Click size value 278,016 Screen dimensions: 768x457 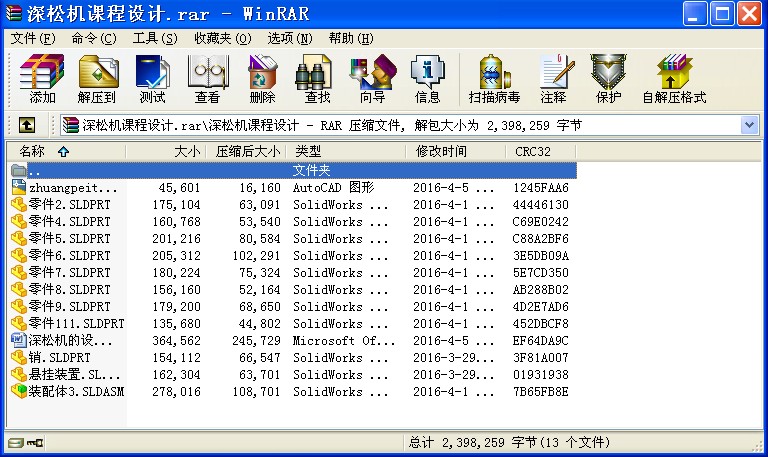tap(176, 391)
